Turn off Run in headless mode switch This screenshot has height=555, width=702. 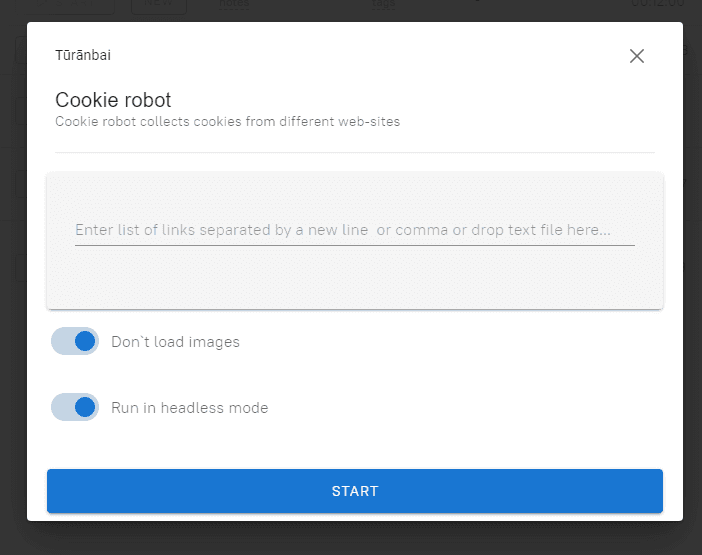(75, 407)
